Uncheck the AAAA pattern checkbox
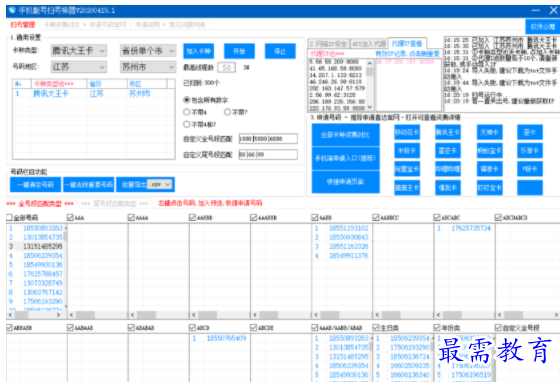Viewport: 560px width, 382px height. point(131,217)
